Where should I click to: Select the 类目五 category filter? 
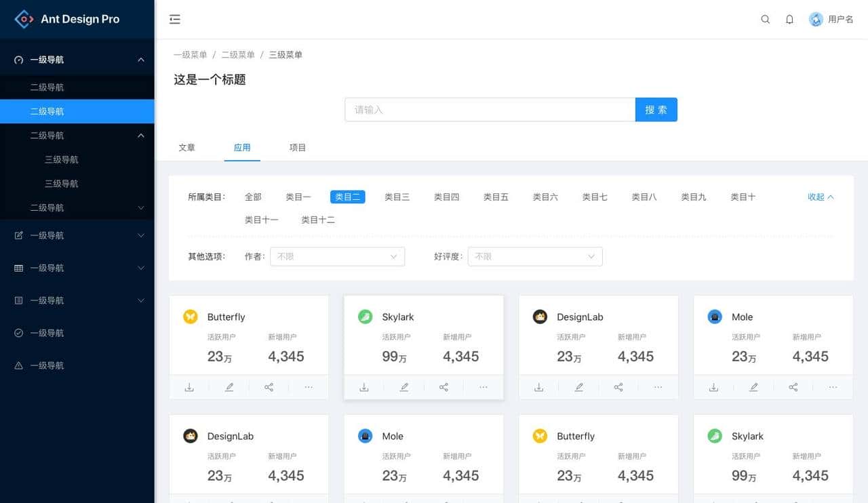coord(496,197)
